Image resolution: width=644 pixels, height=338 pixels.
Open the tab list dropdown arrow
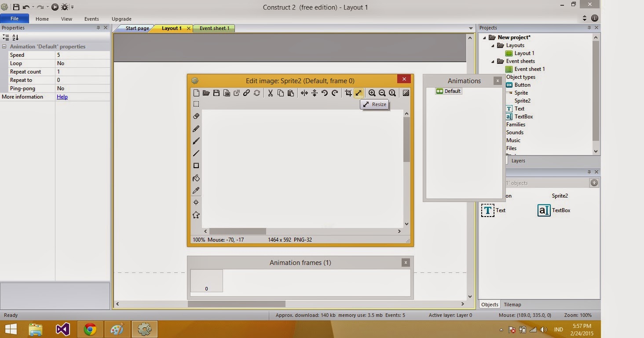point(471,28)
